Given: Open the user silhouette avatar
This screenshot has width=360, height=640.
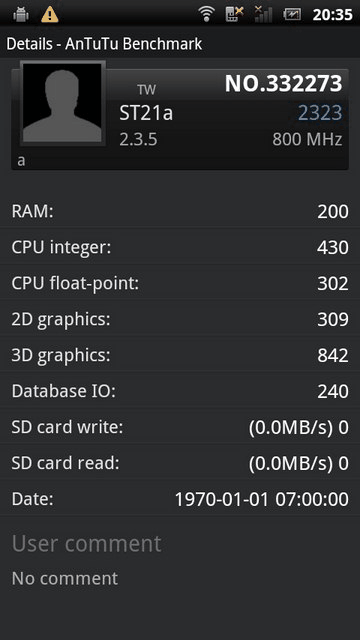Looking at the screenshot, I should pyautogui.click(x=62, y=103).
